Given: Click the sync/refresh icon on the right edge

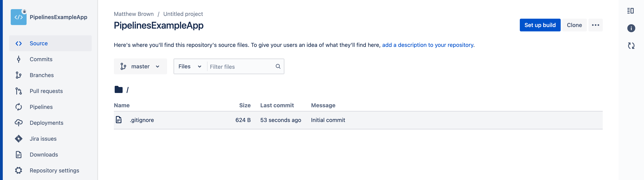Looking at the screenshot, I should tap(631, 46).
